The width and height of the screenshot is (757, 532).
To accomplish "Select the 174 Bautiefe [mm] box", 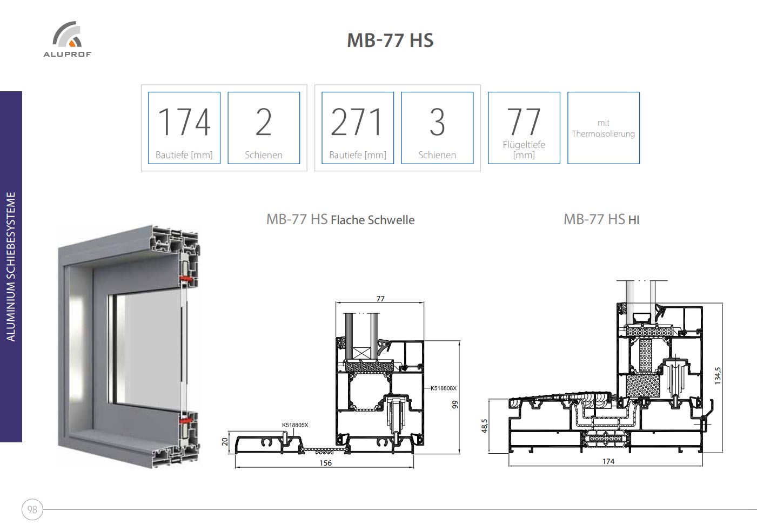I will click(184, 128).
